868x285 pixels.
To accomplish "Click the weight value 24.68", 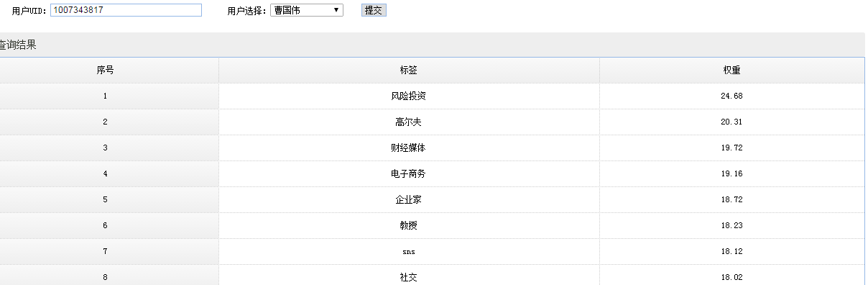I will pos(731,96).
